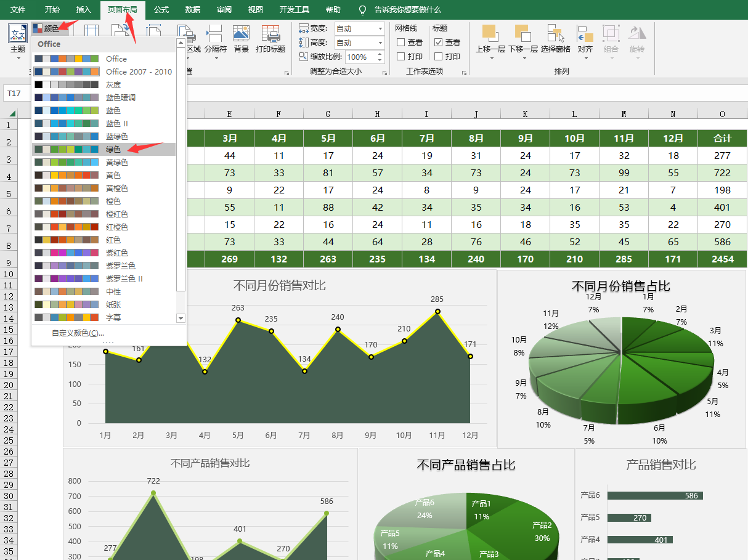748x560 pixels.
Task: Enable 网格线 查看 checkbox
Action: tap(400, 43)
